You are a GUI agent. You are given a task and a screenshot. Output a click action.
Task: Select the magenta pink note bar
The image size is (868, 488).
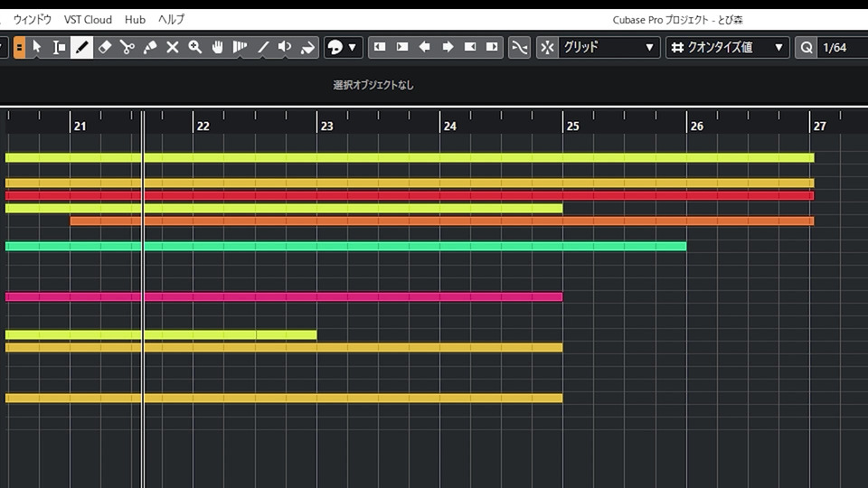[x=284, y=296]
